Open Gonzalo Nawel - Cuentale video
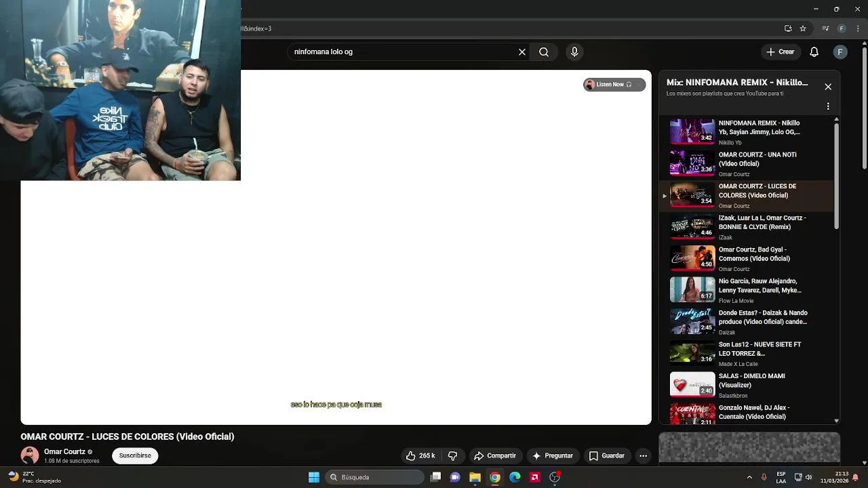This screenshot has width=868, height=488. pyautogui.click(x=746, y=413)
